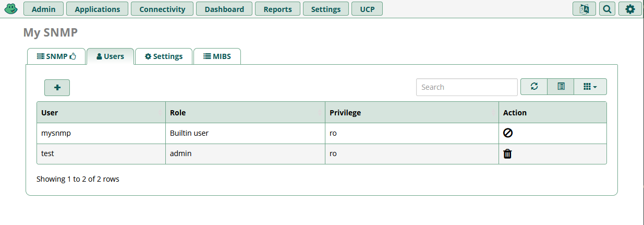Viewport: 644px width, 225px height.
Task: Click the magnifier search icon in top bar
Action: click(x=607, y=9)
